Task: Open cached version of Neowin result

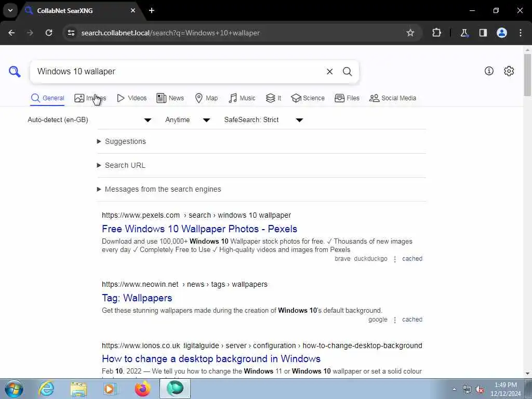Action: (412, 320)
